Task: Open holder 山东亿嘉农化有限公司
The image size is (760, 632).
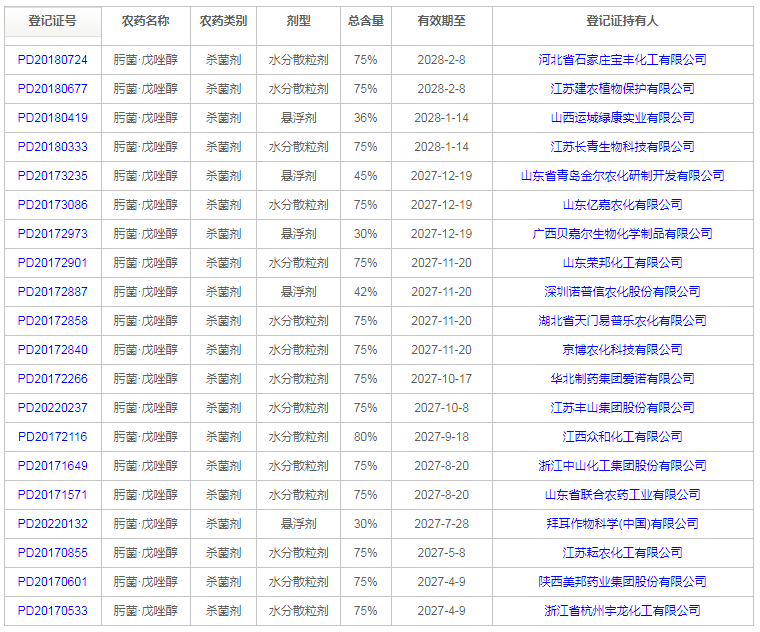Action: [622, 205]
